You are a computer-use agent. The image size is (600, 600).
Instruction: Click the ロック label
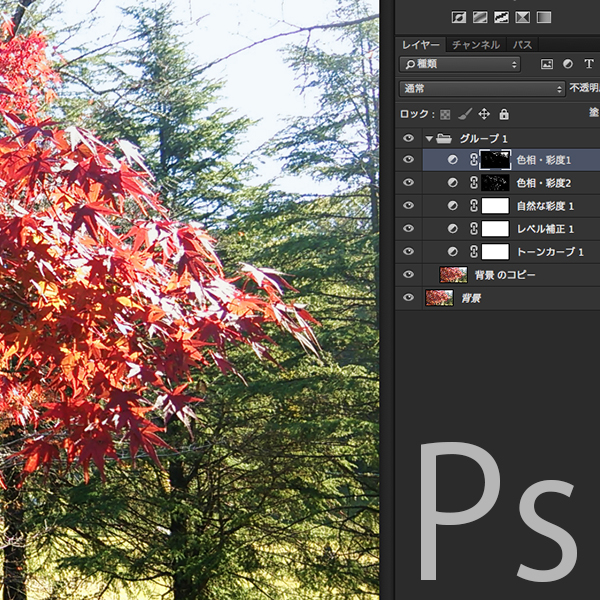(x=417, y=114)
